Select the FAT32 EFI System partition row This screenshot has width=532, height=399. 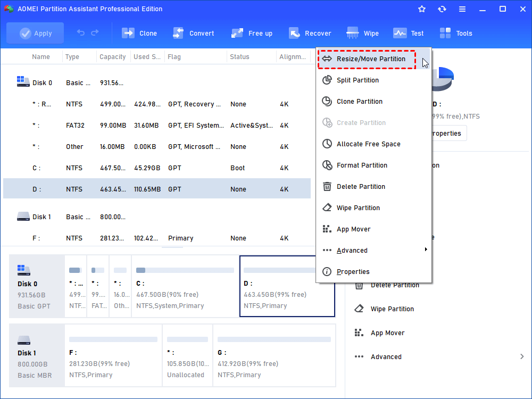[157, 126]
